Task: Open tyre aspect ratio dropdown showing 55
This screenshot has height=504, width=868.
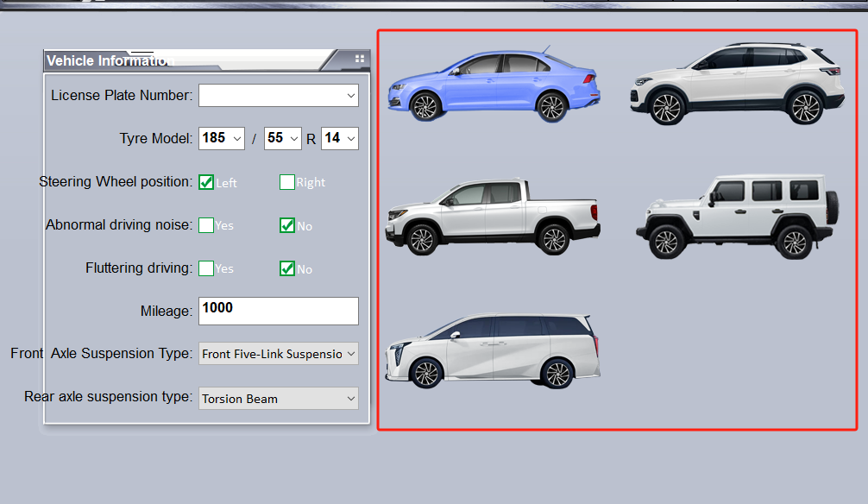Action: coord(282,138)
